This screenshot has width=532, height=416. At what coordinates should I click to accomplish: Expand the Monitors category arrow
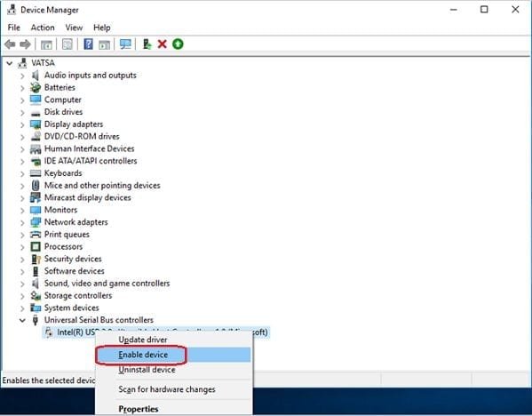pyautogui.click(x=22, y=210)
